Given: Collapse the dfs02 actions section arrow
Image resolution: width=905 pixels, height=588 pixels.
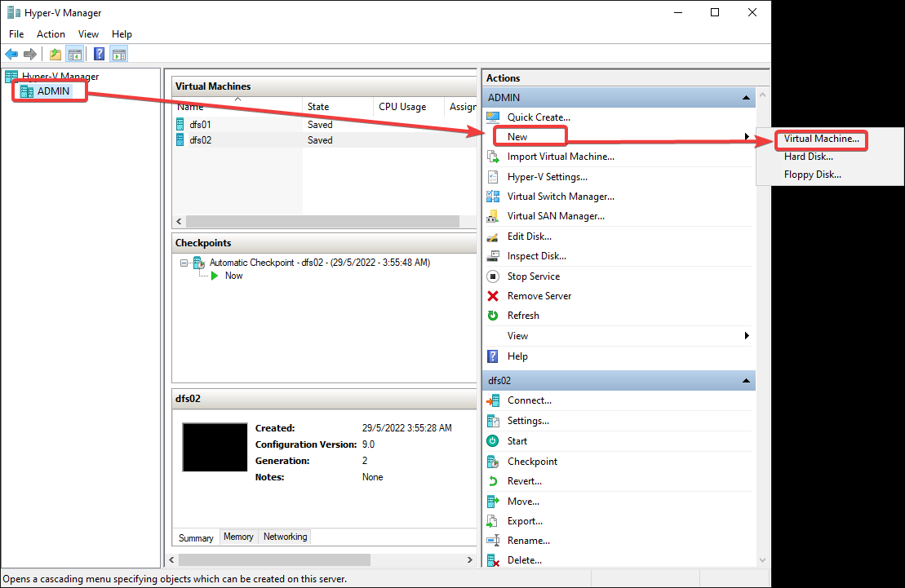Looking at the screenshot, I should point(746,381).
